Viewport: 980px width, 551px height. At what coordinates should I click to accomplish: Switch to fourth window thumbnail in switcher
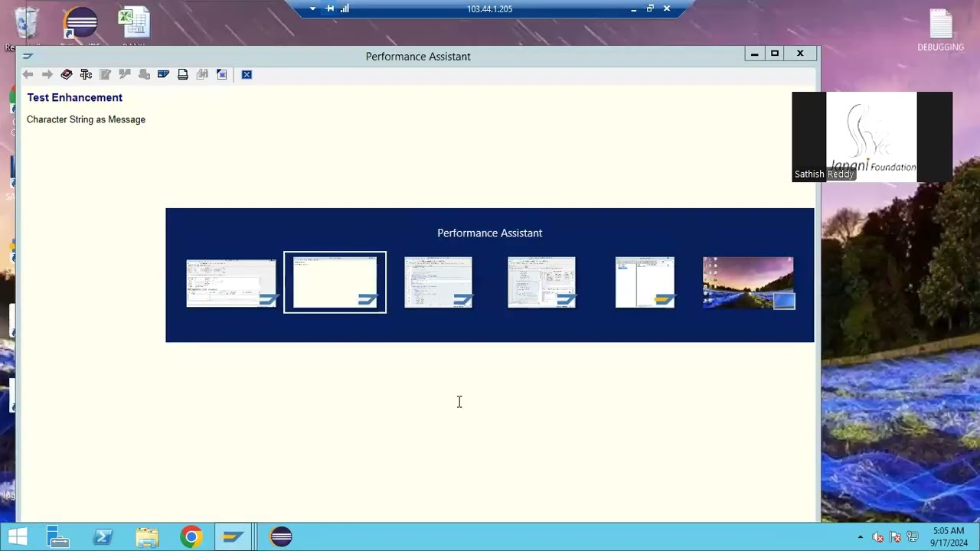[541, 283]
